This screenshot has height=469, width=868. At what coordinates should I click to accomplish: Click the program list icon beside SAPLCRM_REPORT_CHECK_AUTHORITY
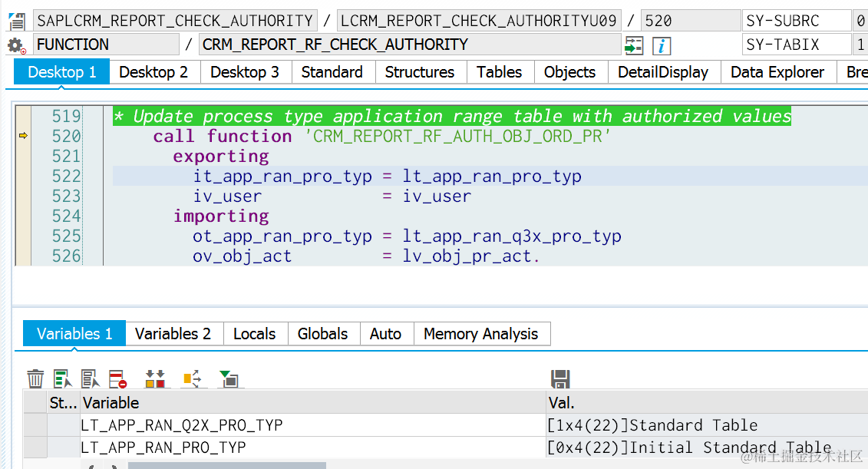pyautogui.click(x=17, y=21)
